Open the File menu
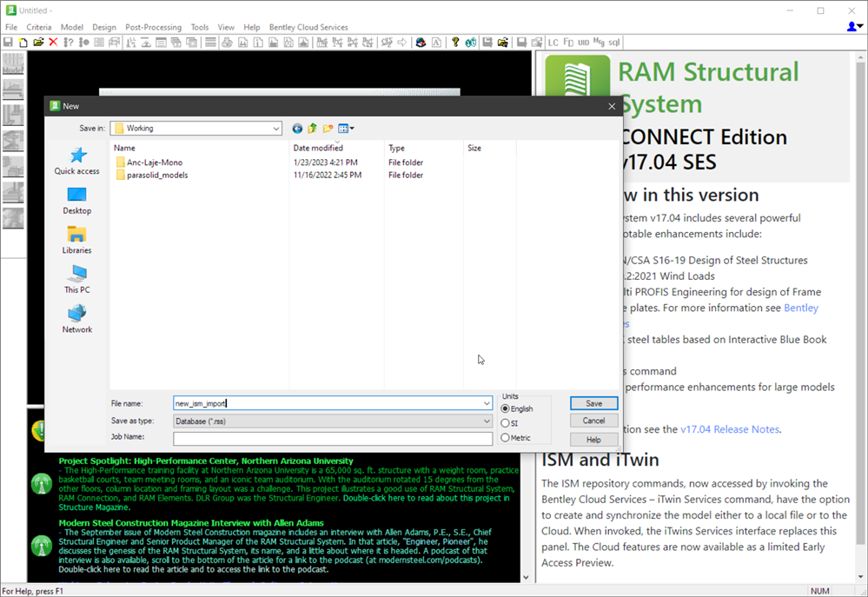The image size is (868, 597). click(11, 27)
